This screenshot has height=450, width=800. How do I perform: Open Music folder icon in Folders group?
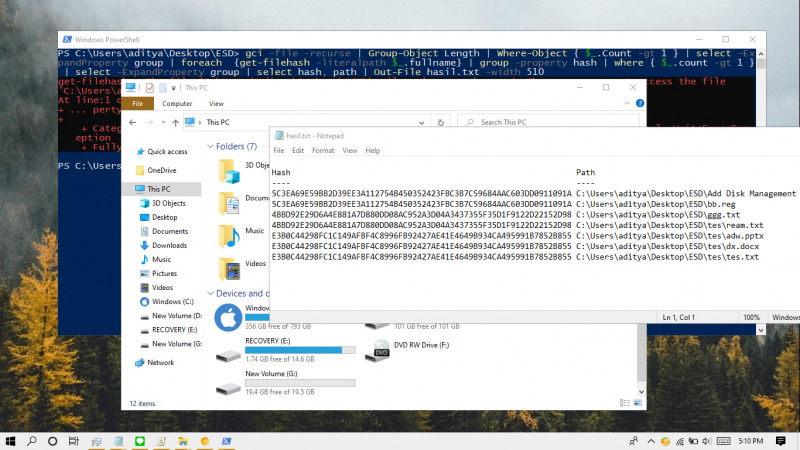(x=229, y=236)
